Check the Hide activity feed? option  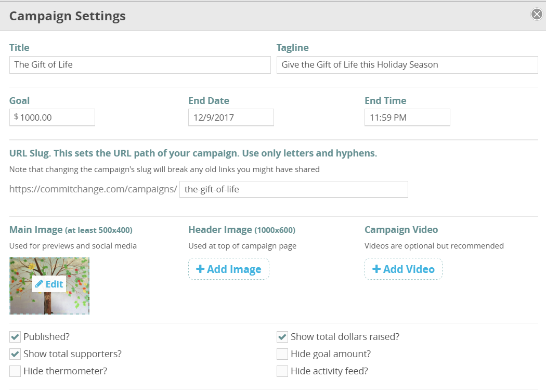(x=282, y=371)
